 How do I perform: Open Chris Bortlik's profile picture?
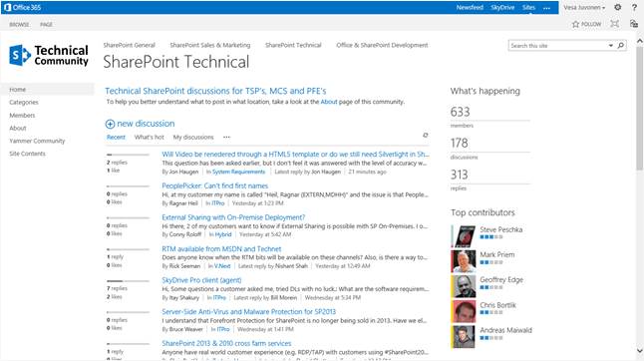tap(464, 311)
